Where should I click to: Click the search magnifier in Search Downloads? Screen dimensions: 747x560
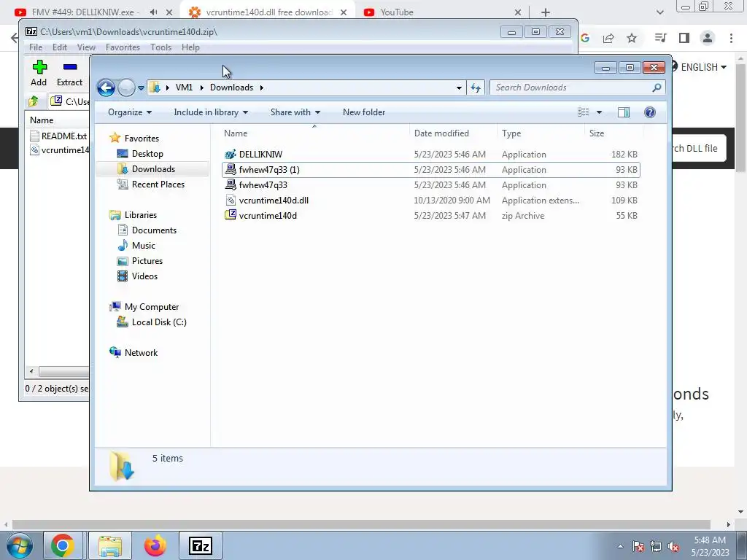pos(657,87)
